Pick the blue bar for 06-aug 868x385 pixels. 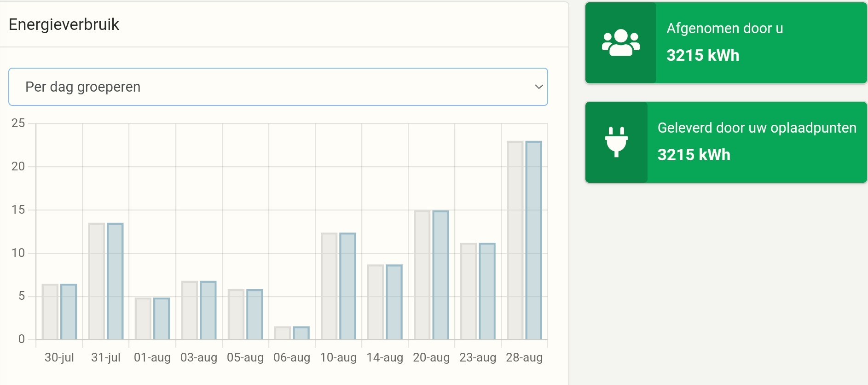click(301, 333)
